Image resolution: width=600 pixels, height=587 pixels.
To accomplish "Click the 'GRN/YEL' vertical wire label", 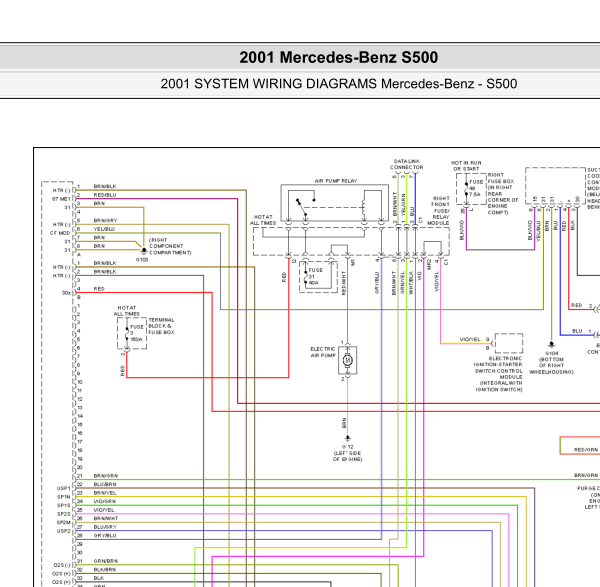I will point(403,283).
